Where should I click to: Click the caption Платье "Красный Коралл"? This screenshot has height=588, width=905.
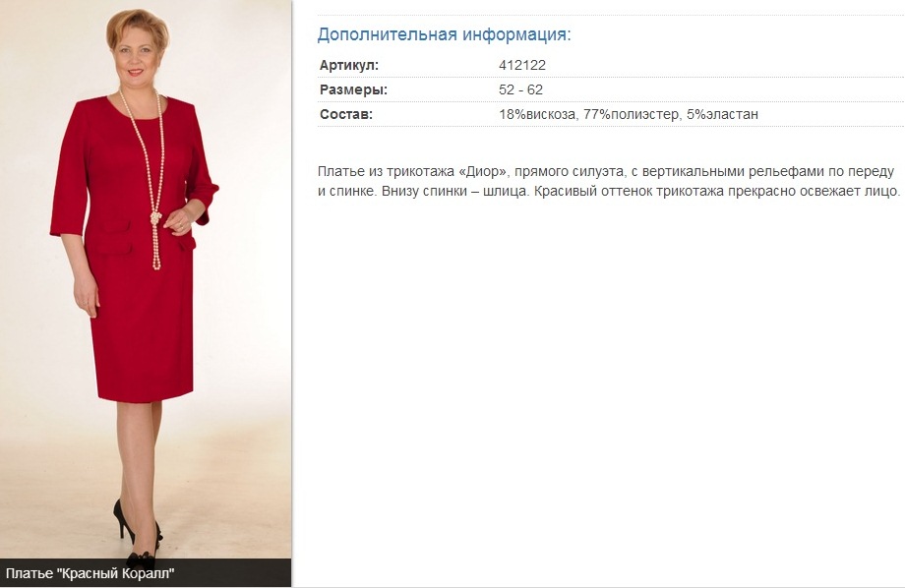point(90,573)
